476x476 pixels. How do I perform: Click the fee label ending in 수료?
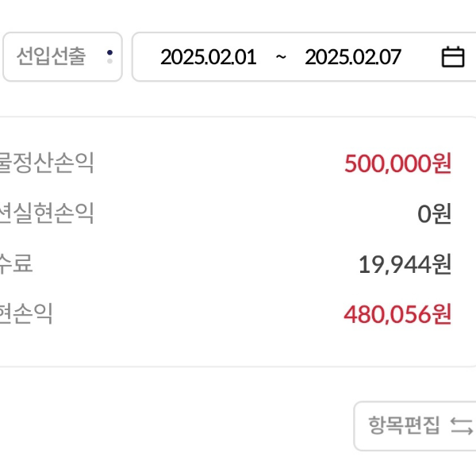click(17, 264)
